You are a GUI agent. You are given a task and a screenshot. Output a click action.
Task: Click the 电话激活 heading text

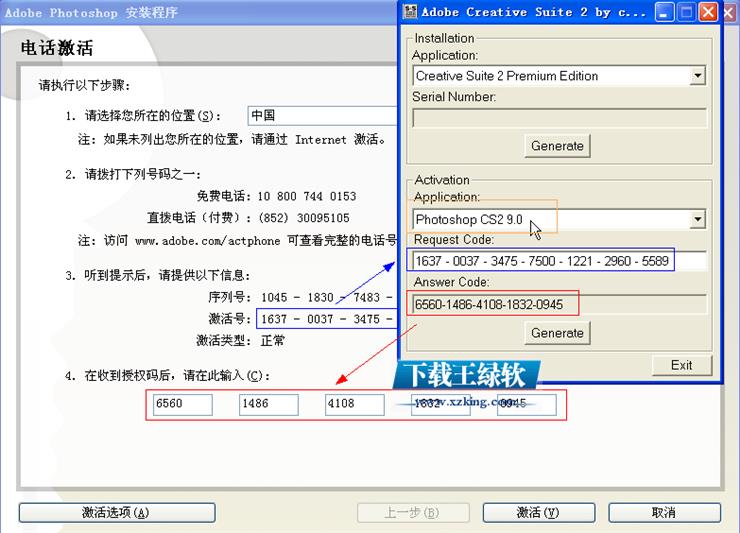[57, 48]
